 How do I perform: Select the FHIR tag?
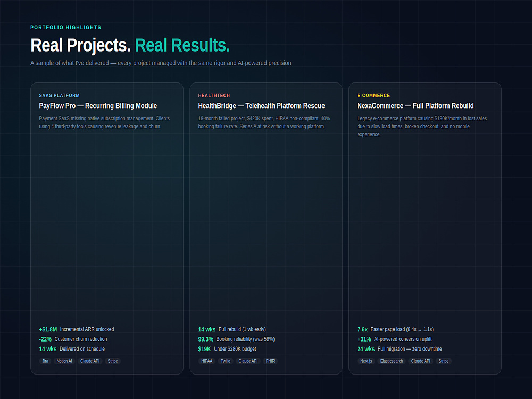(270, 361)
